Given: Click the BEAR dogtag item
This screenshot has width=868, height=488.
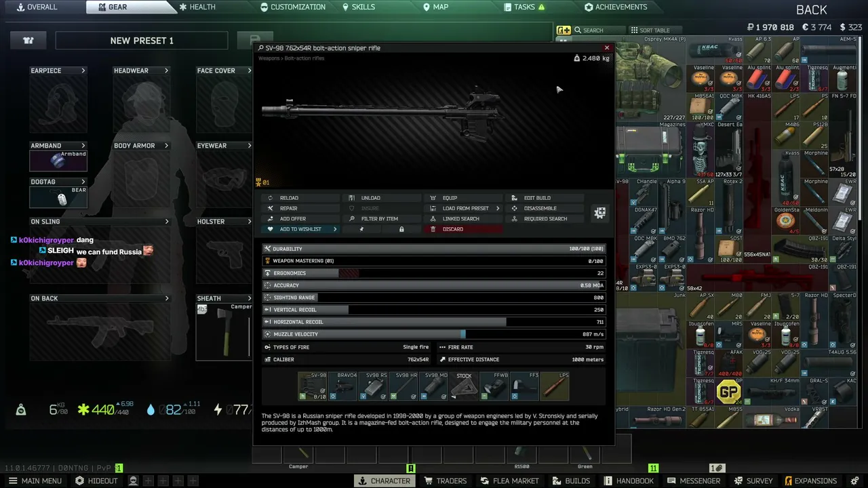Looking at the screenshot, I should coord(58,197).
